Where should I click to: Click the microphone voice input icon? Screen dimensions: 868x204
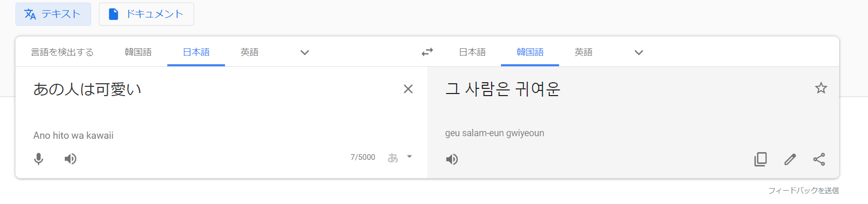(x=39, y=159)
